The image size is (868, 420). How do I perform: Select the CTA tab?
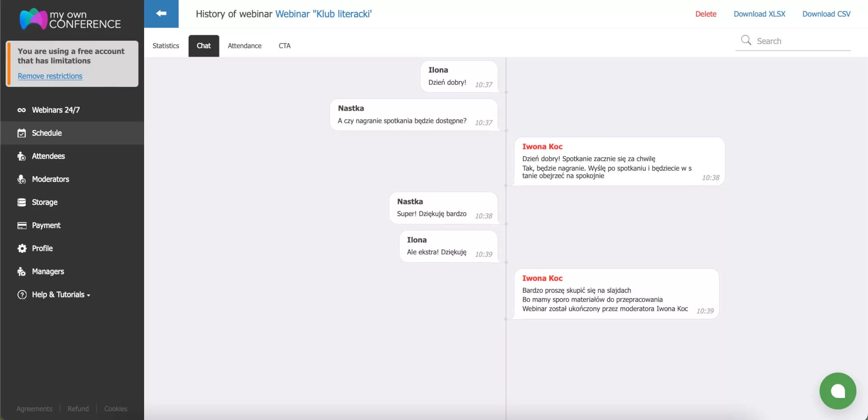pyautogui.click(x=284, y=45)
